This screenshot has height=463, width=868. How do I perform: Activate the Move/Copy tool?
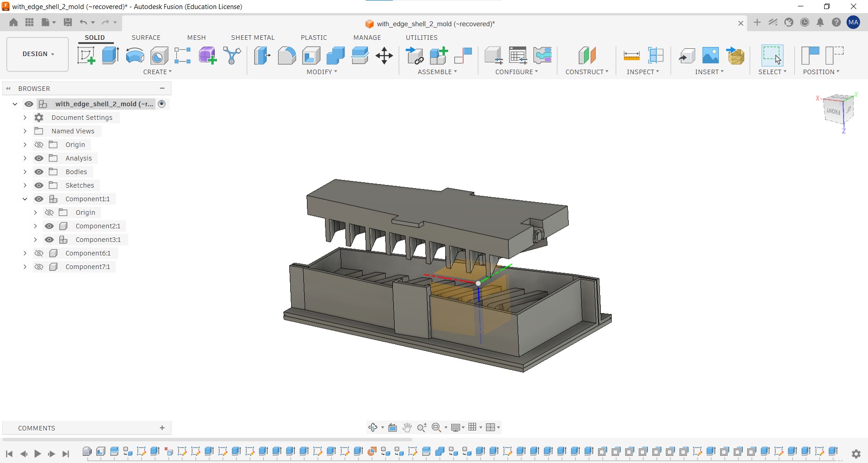point(384,56)
